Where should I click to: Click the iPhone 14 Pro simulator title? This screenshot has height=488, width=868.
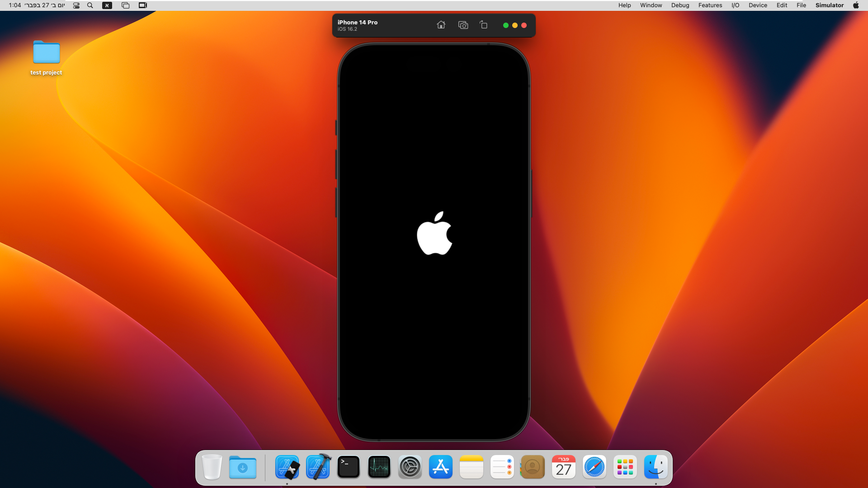[x=358, y=22]
